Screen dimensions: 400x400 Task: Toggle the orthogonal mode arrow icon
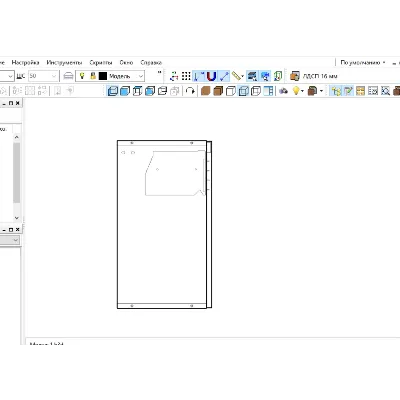[199, 76]
